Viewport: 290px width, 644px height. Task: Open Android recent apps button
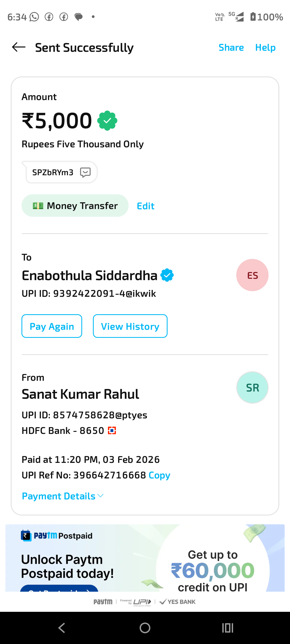(x=228, y=628)
